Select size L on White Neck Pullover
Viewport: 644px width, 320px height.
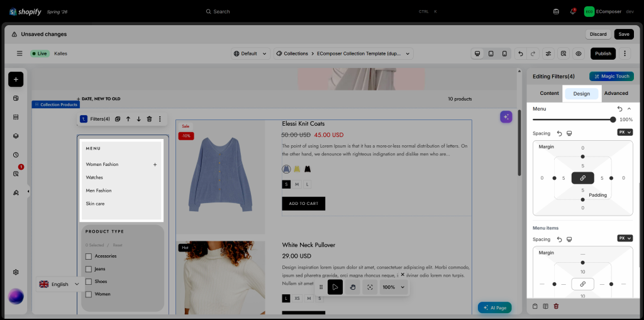pos(286,299)
